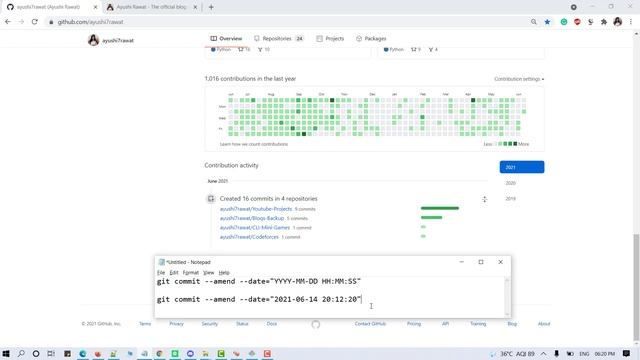The image size is (640, 360).
Task: Open the Notepad Format menu
Action: [191, 273]
